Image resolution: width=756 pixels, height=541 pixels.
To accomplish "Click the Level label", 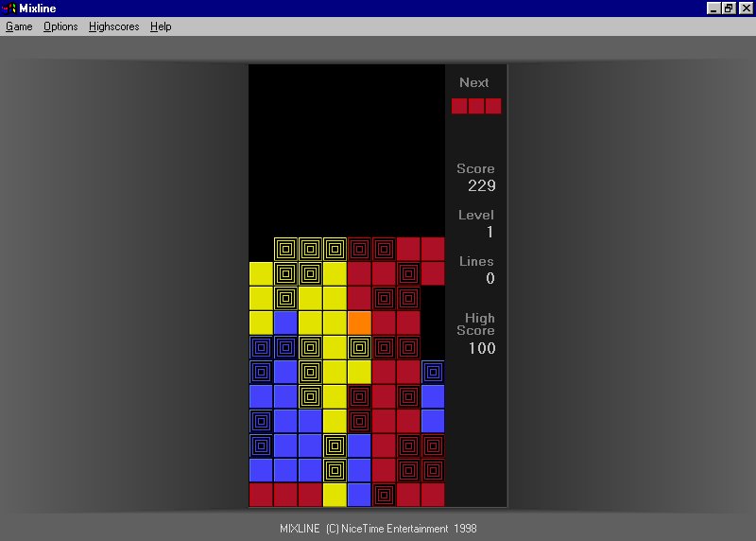I will [476, 215].
